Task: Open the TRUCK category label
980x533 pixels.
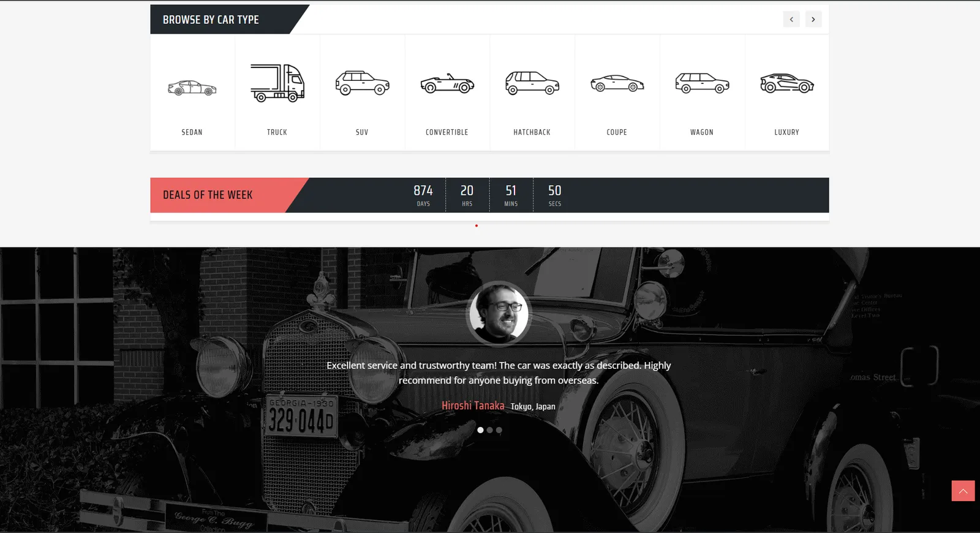Action: point(277,132)
